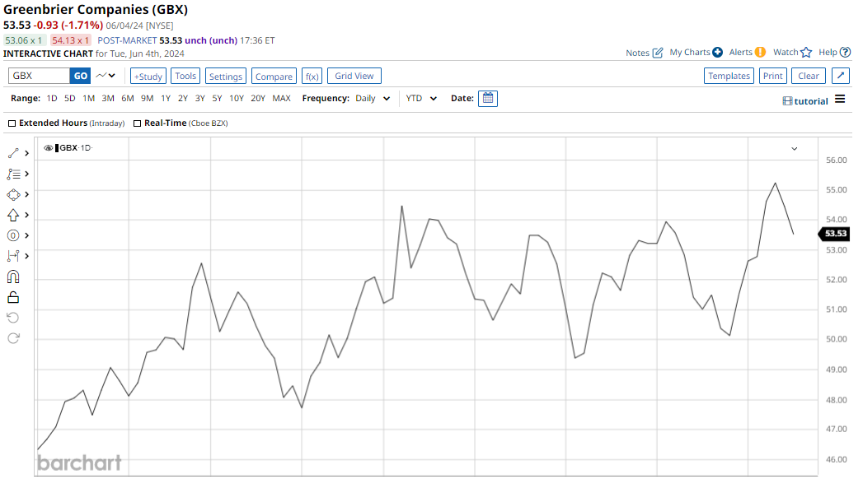Set range to 1Y
Image resolution: width=854 pixels, height=477 pixels.
[166, 99]
